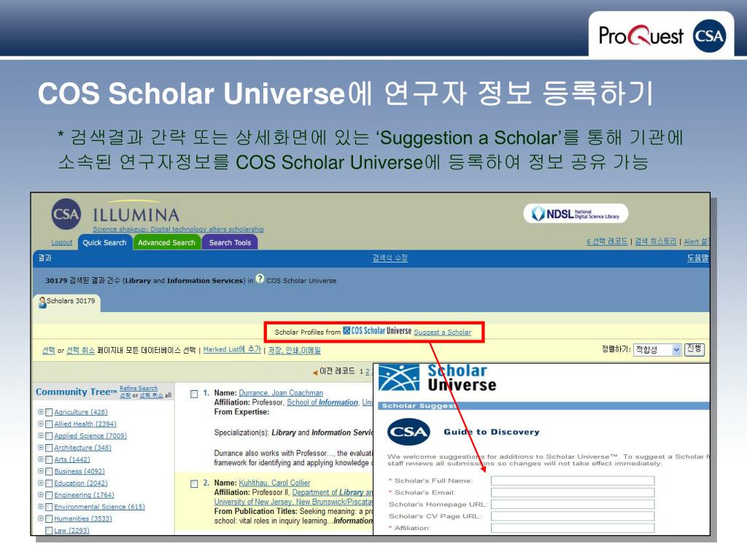Click the ProQuest logo in slide header
This screenshot has width=747, height=560.
pos(640,36)
